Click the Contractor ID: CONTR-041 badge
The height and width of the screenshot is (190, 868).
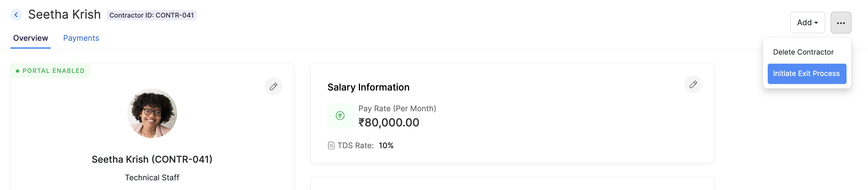(151, 15)
